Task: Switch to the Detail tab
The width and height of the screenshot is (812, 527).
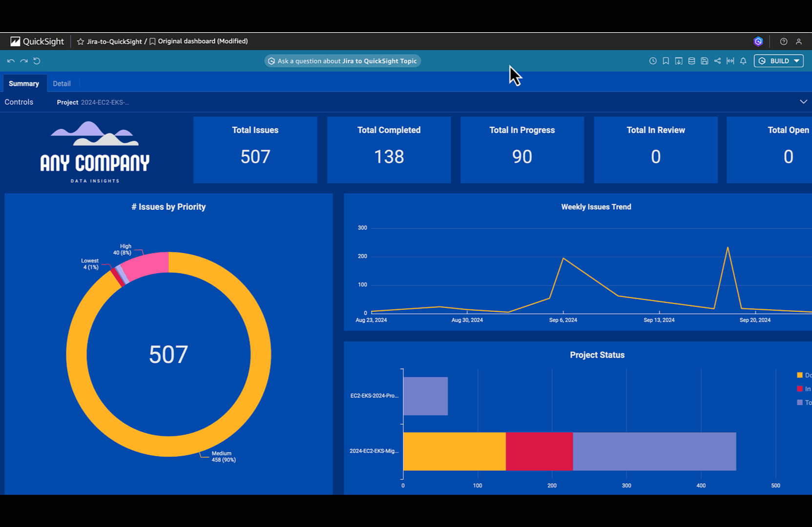Action: point(62,83)
